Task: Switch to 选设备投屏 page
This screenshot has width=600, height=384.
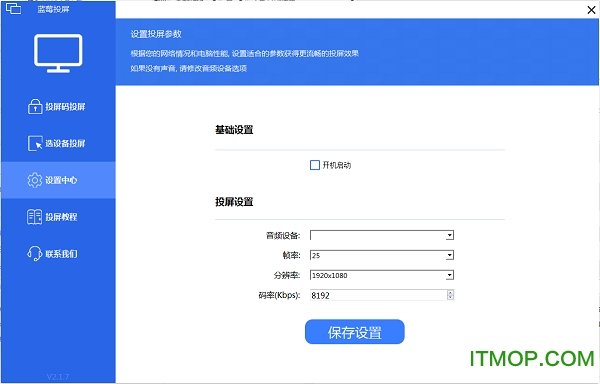Action: tap(58, 143)
